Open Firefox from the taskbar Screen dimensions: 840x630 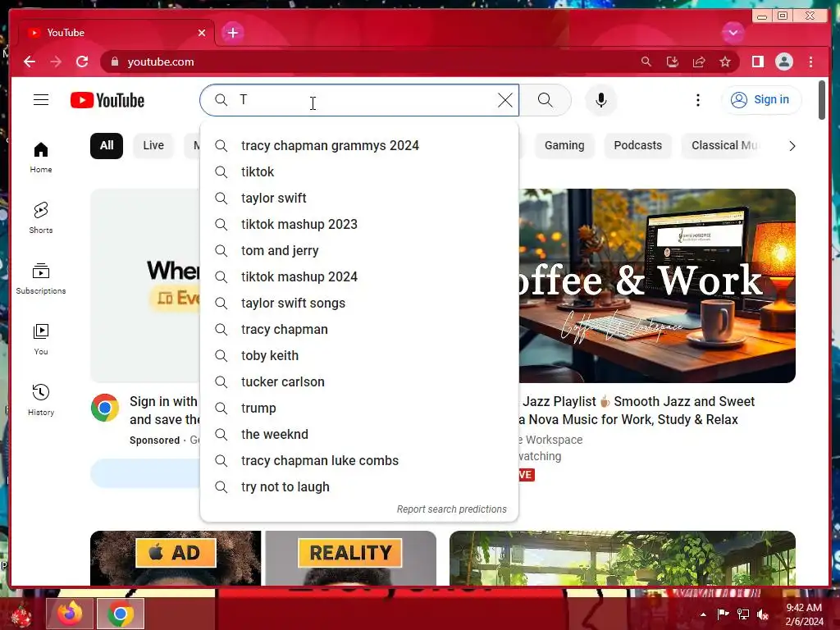pyautogui.click(x=70, y=614)
